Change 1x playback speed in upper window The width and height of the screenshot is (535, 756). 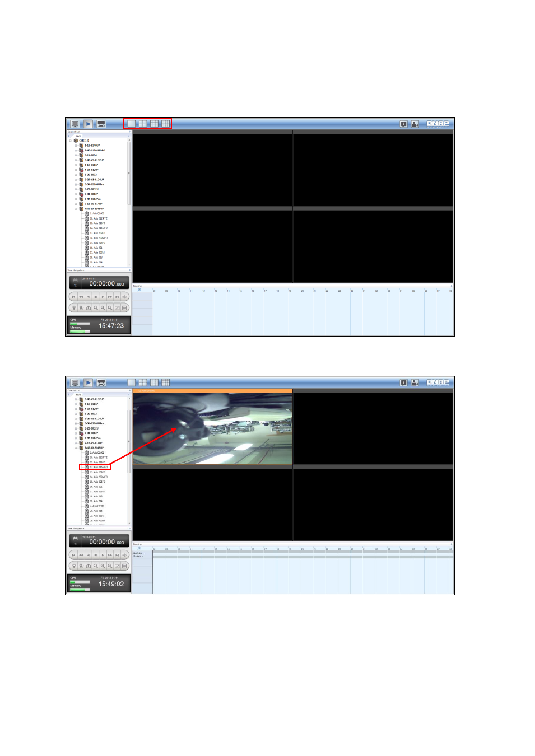click(x=75, y=285)
